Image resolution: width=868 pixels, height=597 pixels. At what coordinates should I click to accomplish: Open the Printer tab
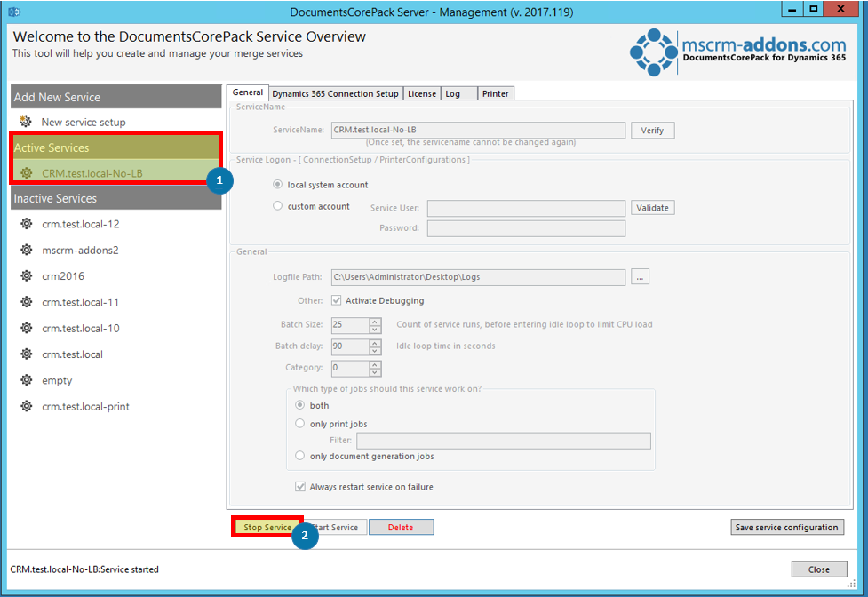pos(496,93)
